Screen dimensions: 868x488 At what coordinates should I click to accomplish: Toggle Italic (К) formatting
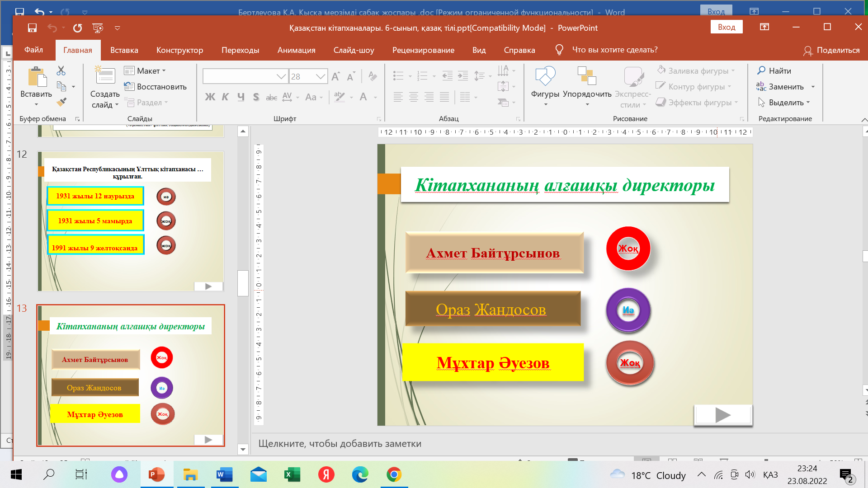click(x=225, y=97)
